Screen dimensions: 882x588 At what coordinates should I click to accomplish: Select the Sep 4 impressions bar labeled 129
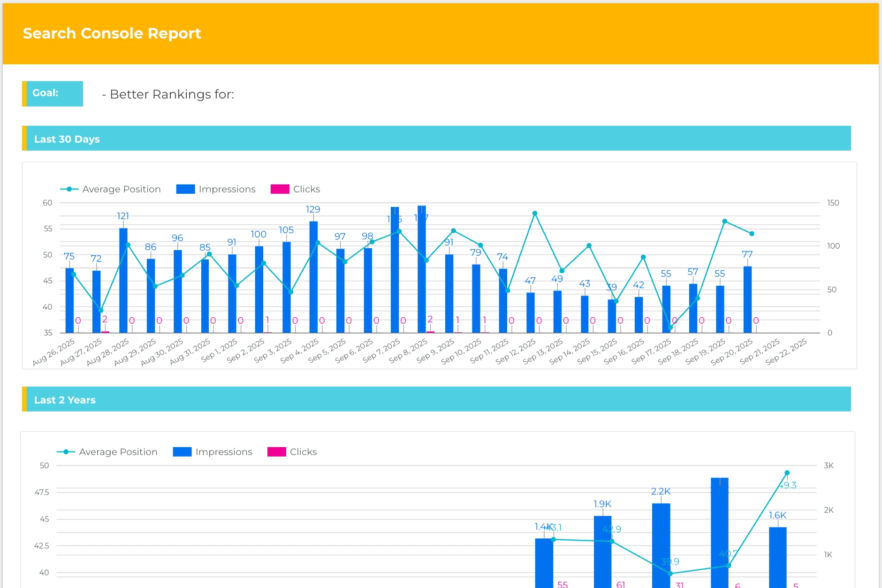pos(312,277)
